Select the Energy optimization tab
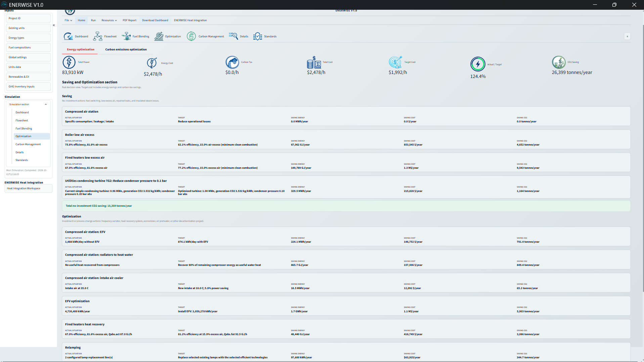Image resolution: width=644 pixels, height=362 pixels. click(x=81, y=49)
